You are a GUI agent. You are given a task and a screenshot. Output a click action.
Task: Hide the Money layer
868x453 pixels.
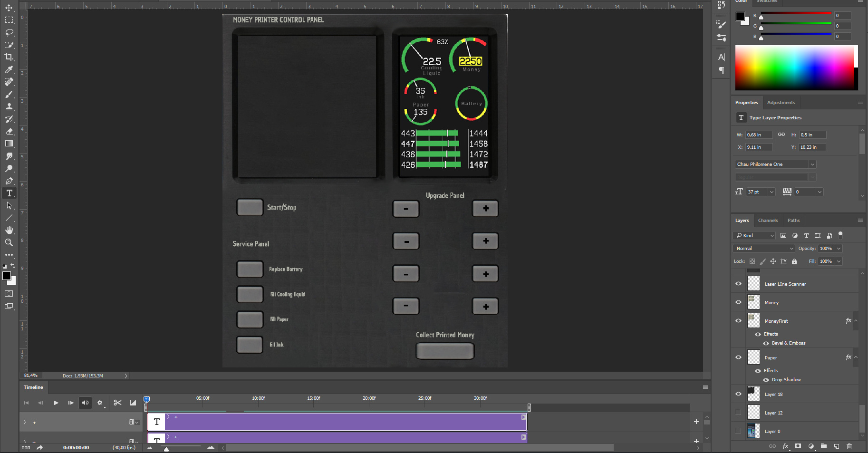(x=738, y=302)
